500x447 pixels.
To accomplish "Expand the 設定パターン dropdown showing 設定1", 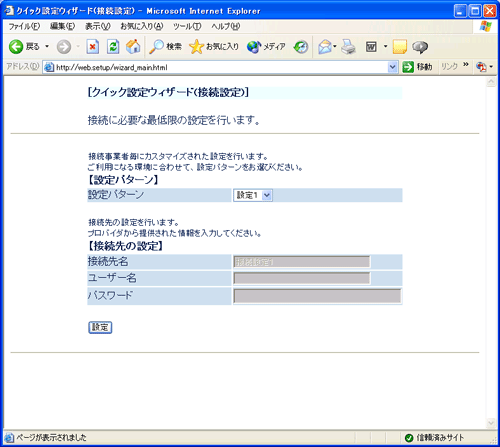I will [253, 195].
